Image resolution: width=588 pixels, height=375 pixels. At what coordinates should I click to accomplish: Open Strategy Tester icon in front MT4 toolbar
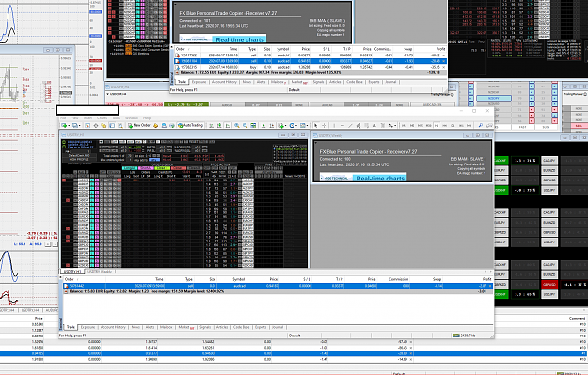(120, 126)
